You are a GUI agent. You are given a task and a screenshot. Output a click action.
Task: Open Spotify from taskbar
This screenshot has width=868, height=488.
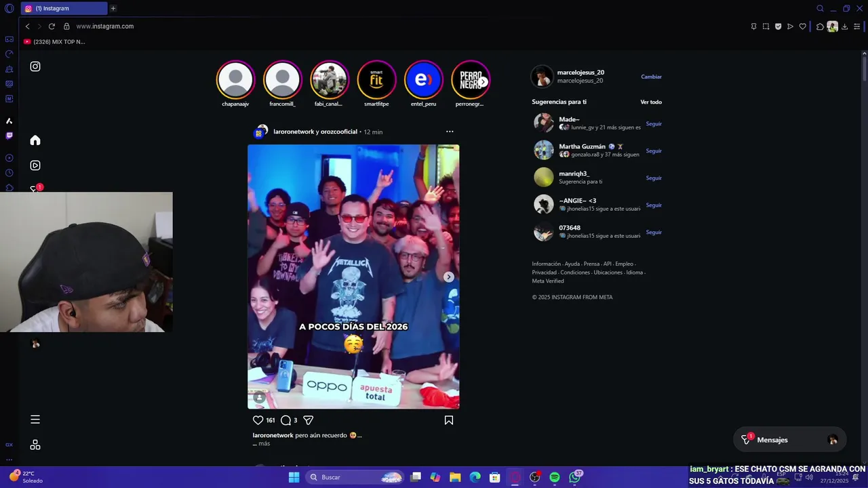pyautogui.click(x=555, y=477)
